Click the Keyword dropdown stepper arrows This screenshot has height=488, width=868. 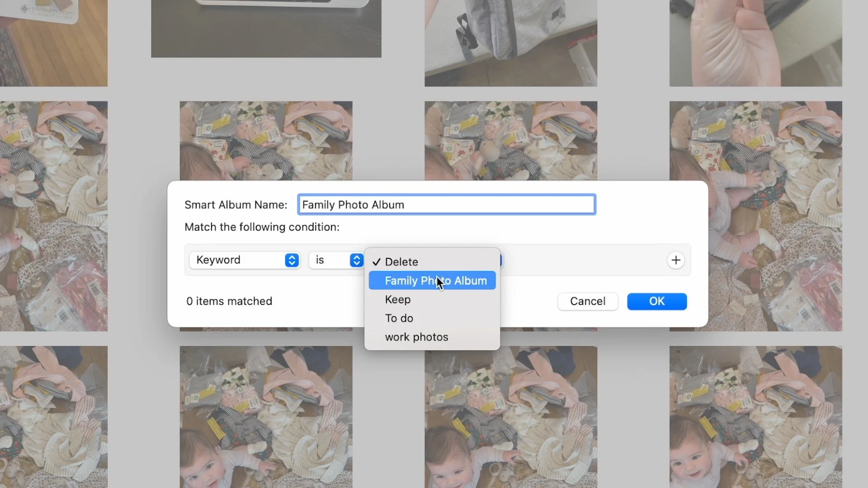tap(292, 260)
